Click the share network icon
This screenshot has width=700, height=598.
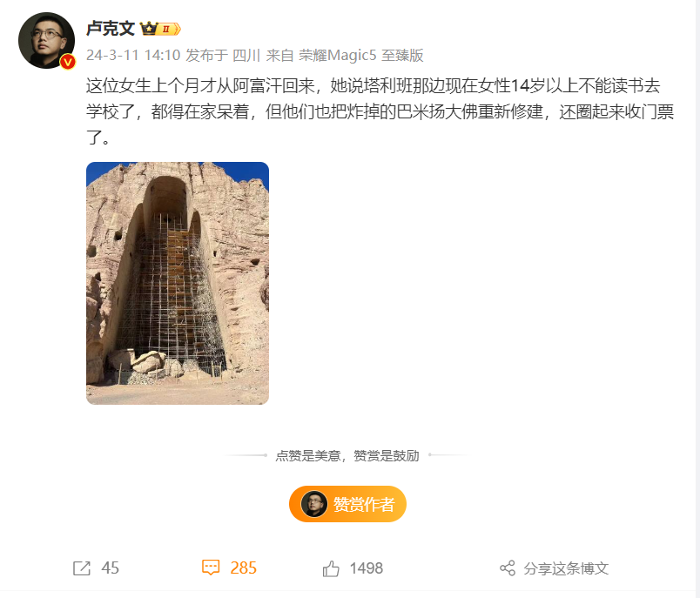tap(508, 568)
